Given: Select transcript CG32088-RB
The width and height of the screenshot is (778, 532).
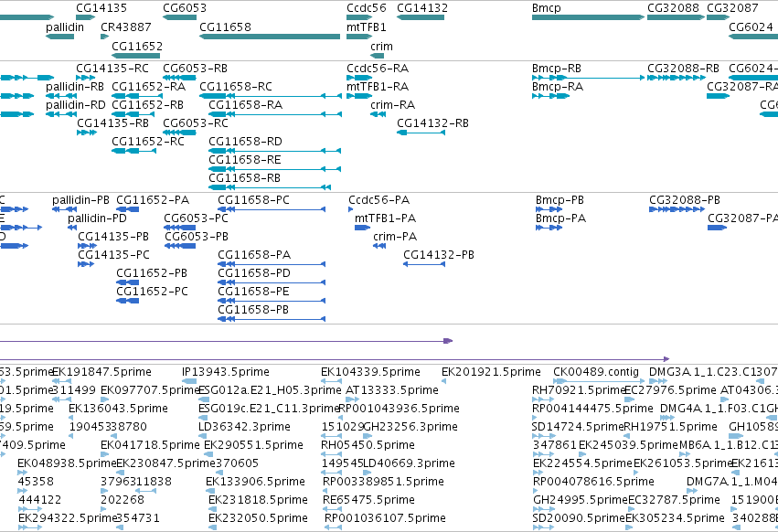Looking at the screenshot, I should click(676, 78).
